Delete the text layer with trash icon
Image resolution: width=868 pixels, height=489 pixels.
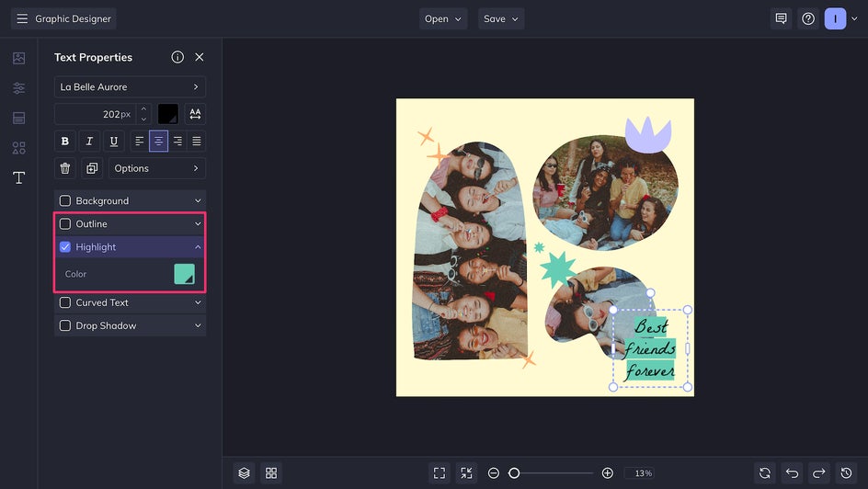64,168
